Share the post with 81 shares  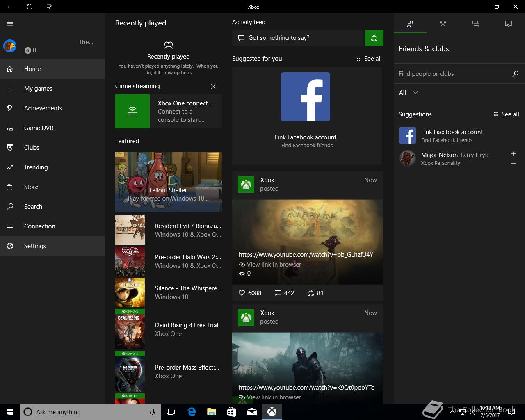pos(315,293)
